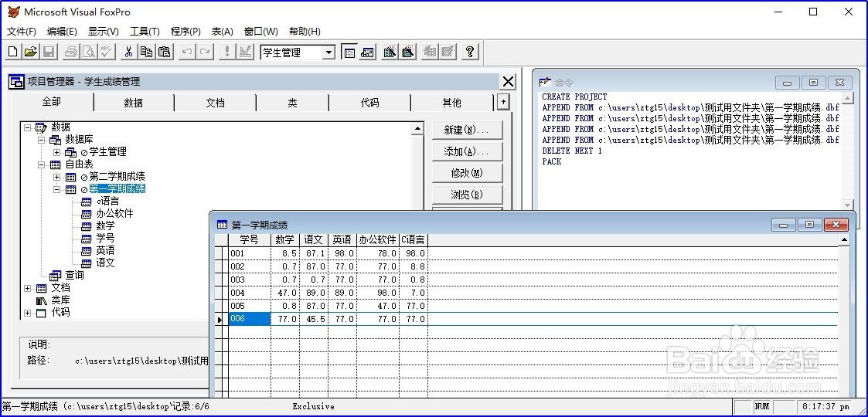Click the 45.5 cell in row 006
The height and width of the screenshot is (417, 868).
click(x=314, y=319)
